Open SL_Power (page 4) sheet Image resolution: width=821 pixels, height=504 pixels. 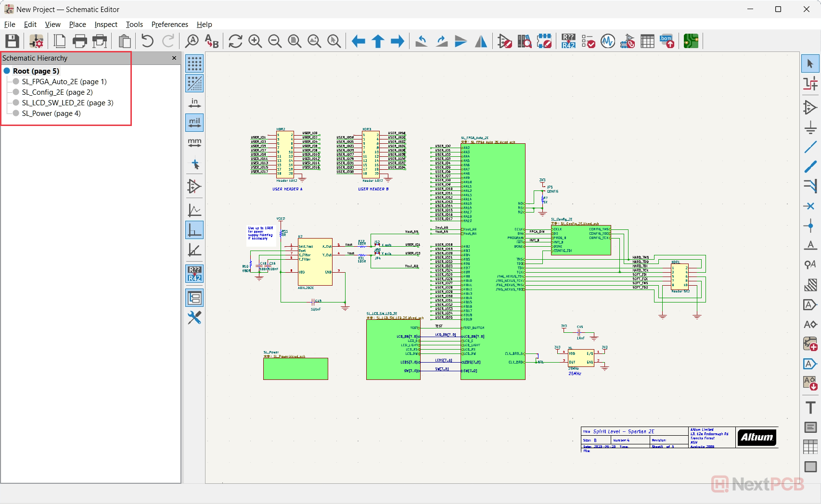click(51, 113)
